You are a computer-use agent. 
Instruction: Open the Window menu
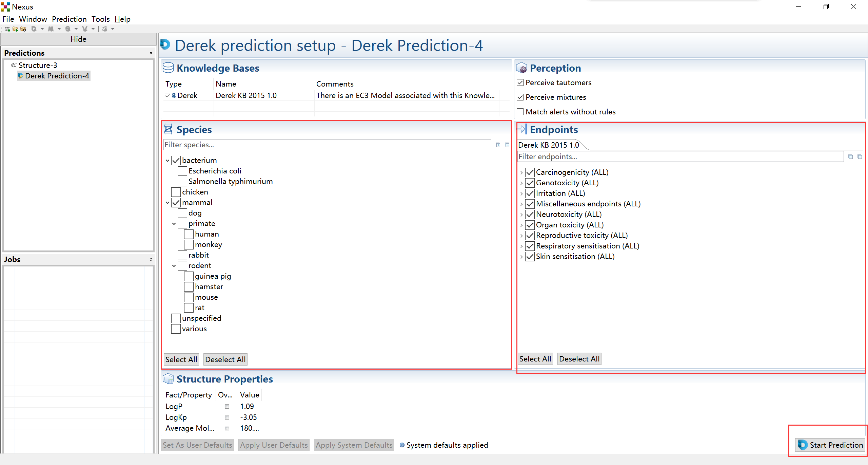coord(33,19)
